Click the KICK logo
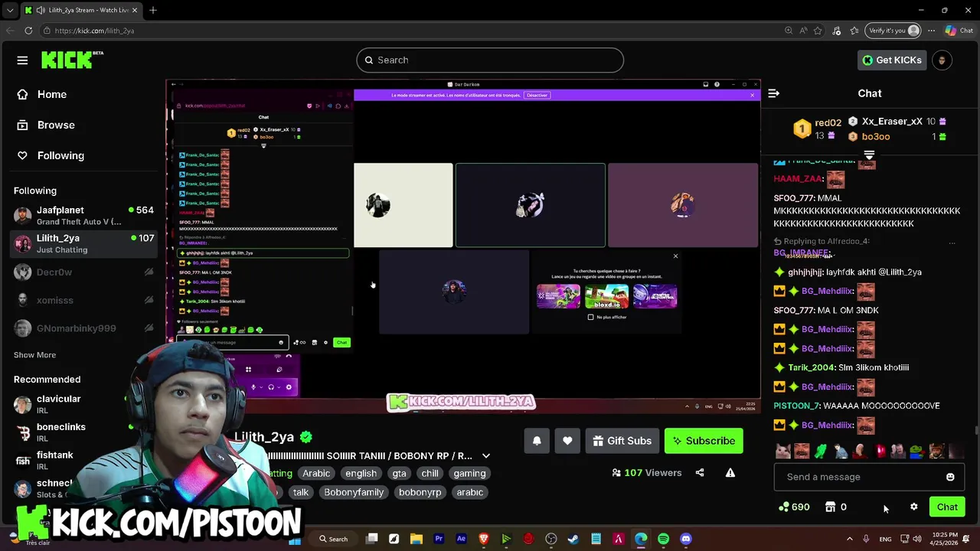Image resolution: width=980 pixels, height=551 pixels. tap(72, 60)
